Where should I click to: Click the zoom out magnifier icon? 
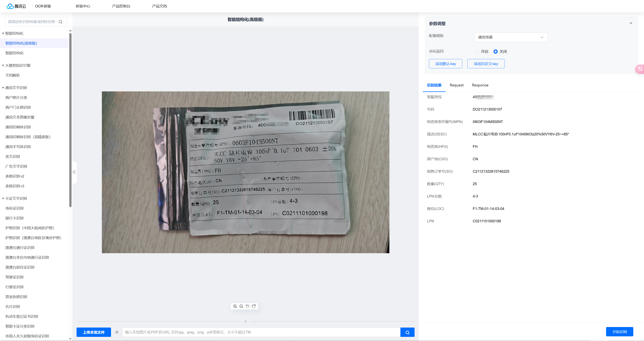point(241,306)
